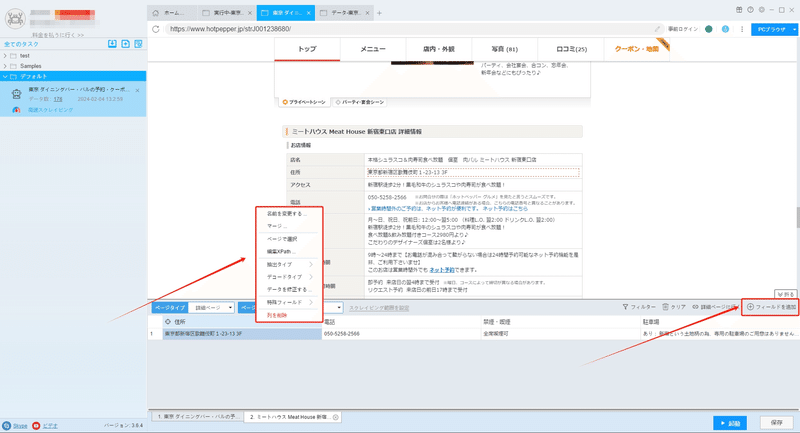800x433 pixels.
Task: Click the 高速スクレイピング gauge icon
Action: point(16,110)
